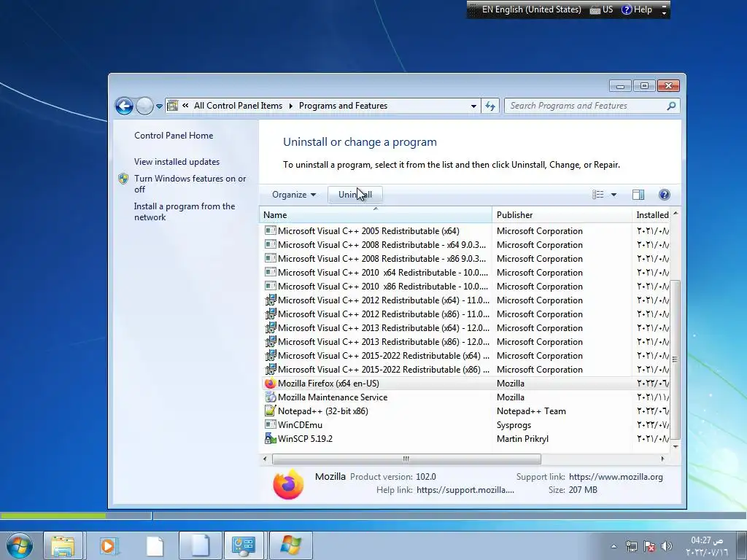Click Sysprogs publisher cell
747x560 pixels.
coord(514,425)
